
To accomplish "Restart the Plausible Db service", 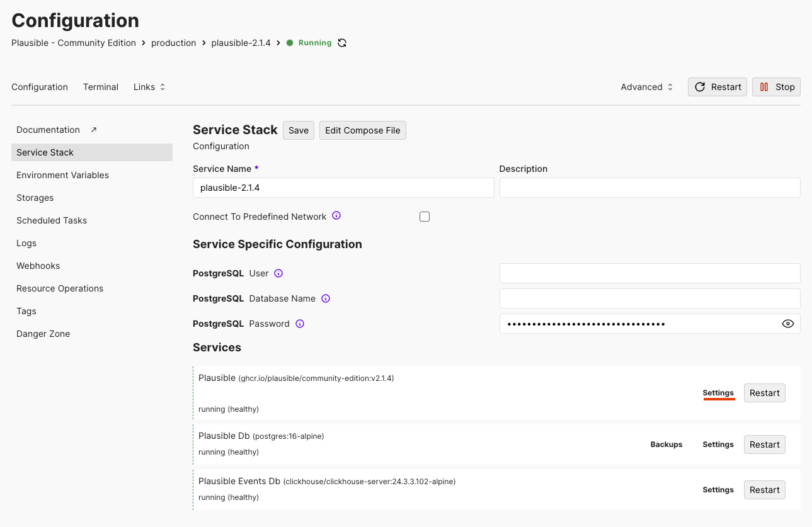I will (x=765, y=445).
